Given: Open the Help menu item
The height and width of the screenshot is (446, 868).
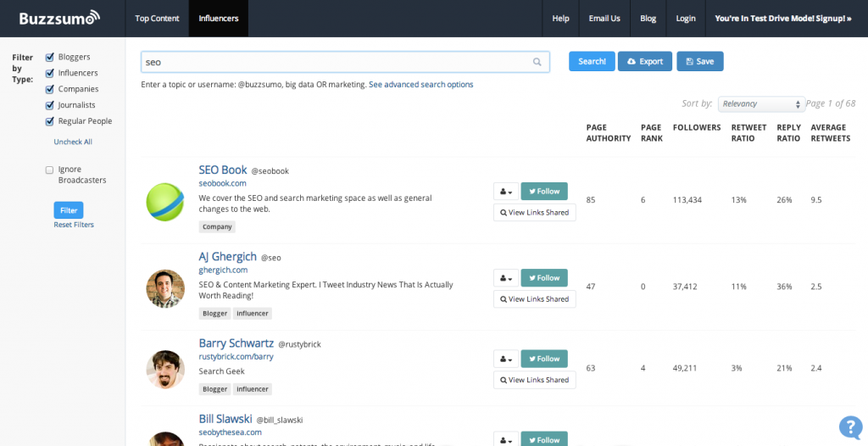Looking at the screenshot, I should coord(561,19).
